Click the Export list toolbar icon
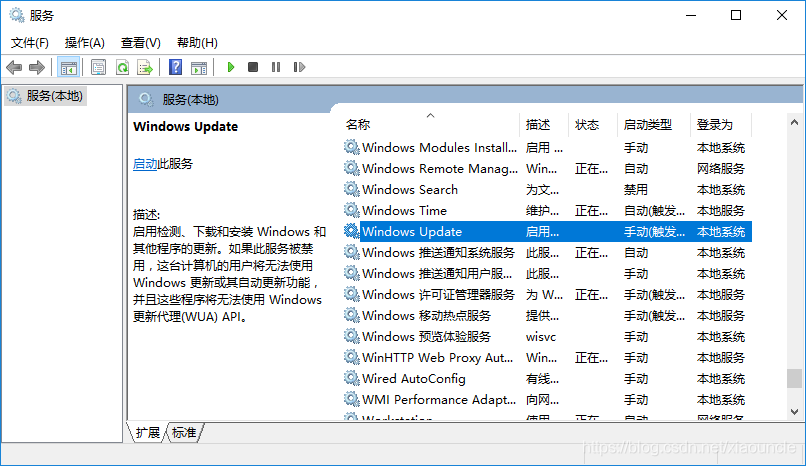The width and height of the screenshot is (806, 466). [x=145, y=67]
